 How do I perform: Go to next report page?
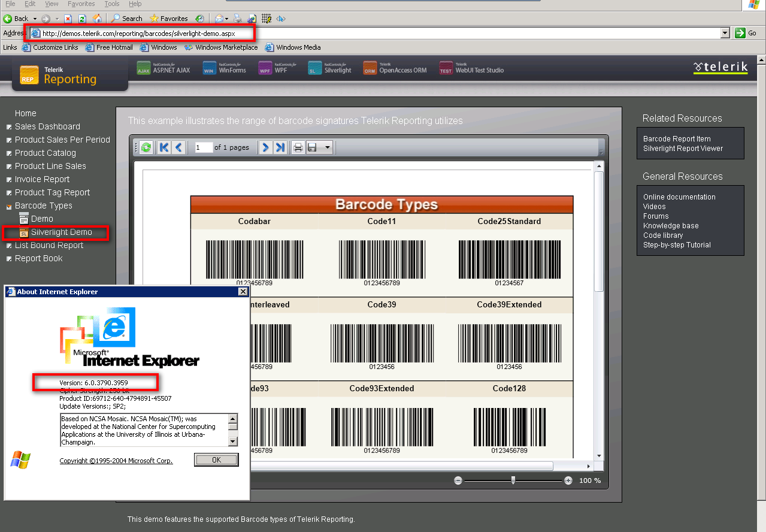point(266,147)
